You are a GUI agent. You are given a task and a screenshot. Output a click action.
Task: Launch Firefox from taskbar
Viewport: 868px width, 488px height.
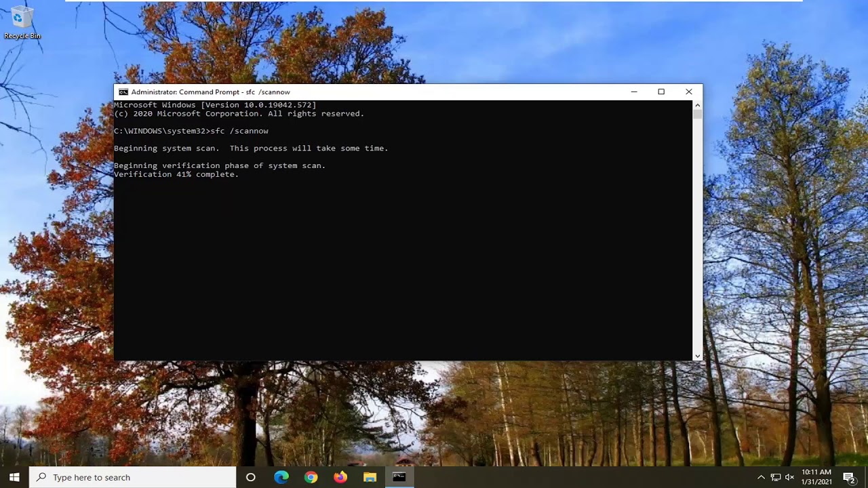click(x=340, y=477)
